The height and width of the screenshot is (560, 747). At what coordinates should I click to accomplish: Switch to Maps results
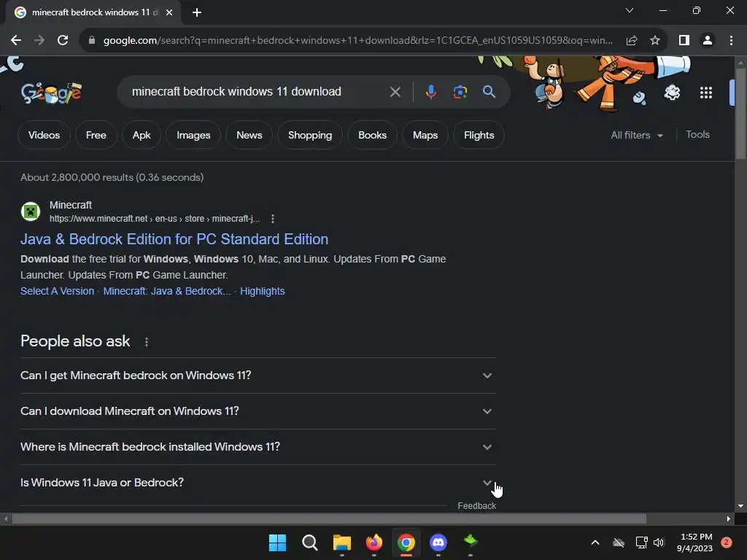click(x=425, y=135)
